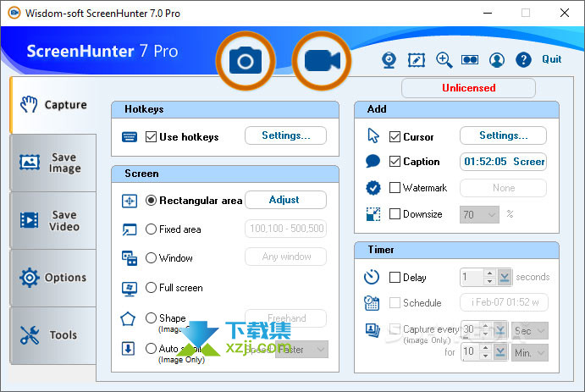This screenshot has height=392, width=585.
Task: Select the Full screen radio button
Action: pos(151,288)
